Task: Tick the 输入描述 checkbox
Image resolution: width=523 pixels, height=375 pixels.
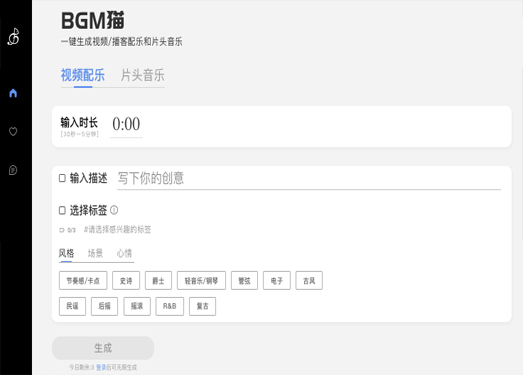Action: [62, 178]
